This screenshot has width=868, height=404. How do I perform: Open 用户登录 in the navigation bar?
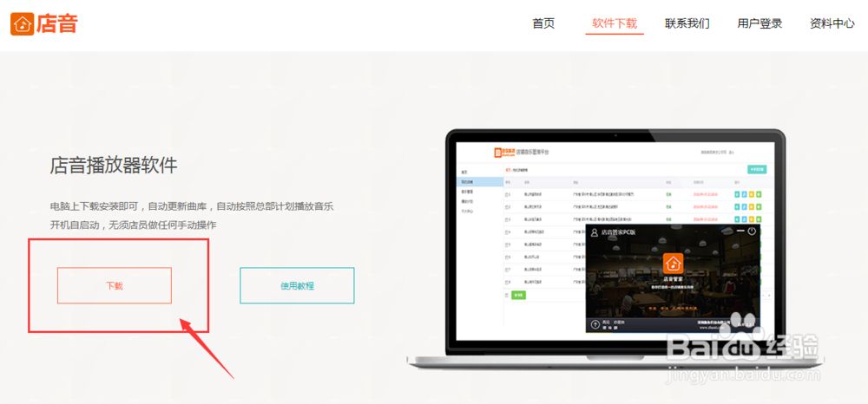(759, 23)
